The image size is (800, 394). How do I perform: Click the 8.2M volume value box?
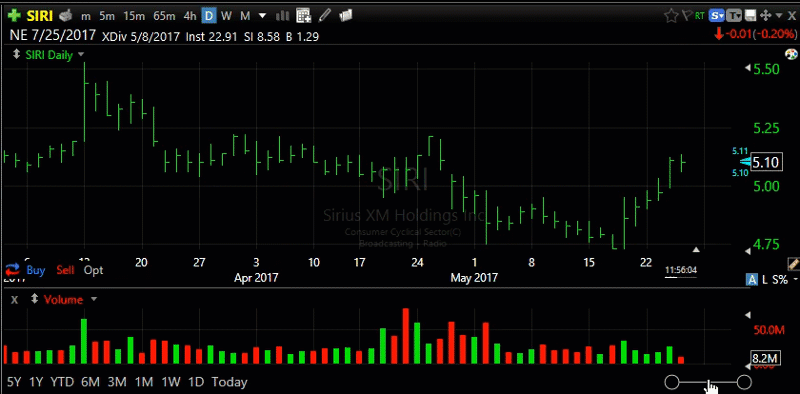coord(765,359)
